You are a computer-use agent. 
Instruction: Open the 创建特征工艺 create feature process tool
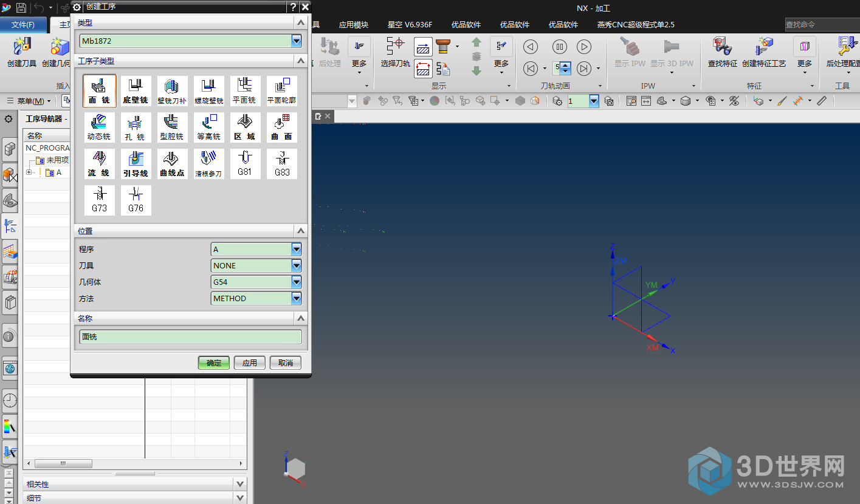tap(764, 52)
